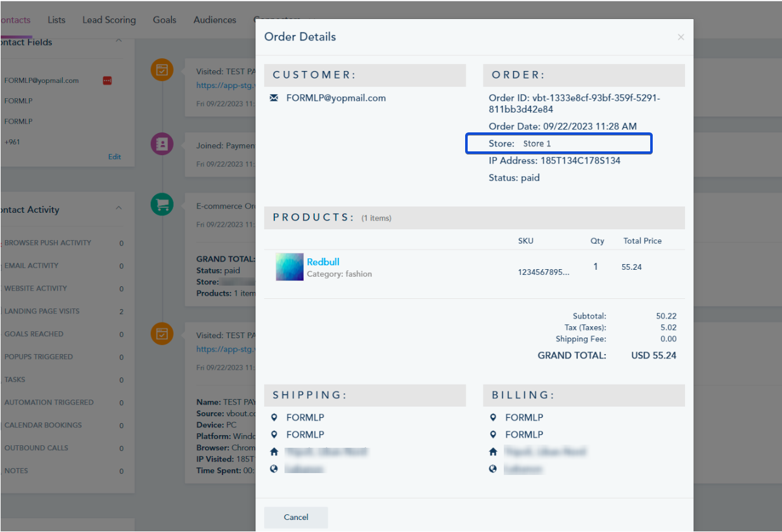This screenshot has height=532, width=782.
Task: Open the first https://app-stg visit link
Action: [226, 85]
